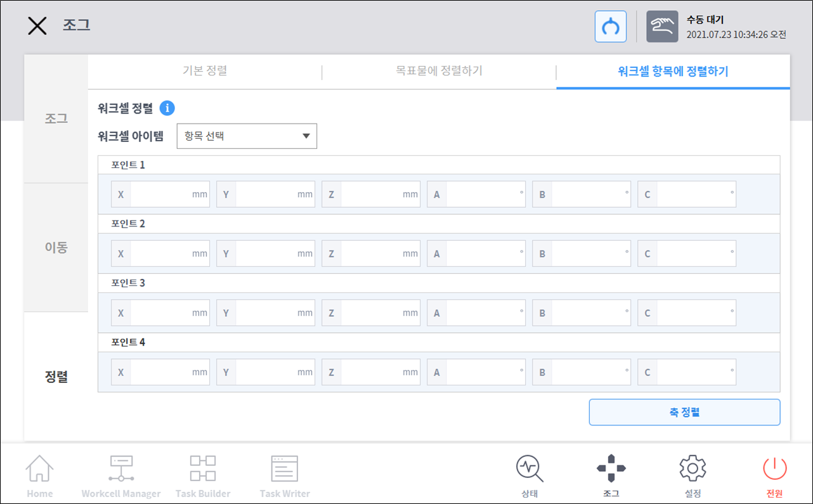Image resolution: width=813 pixels, height=504 pixels.
Task: Select the 워크셀 항목에 정렬하기 tab
Action: coord(673,71)
